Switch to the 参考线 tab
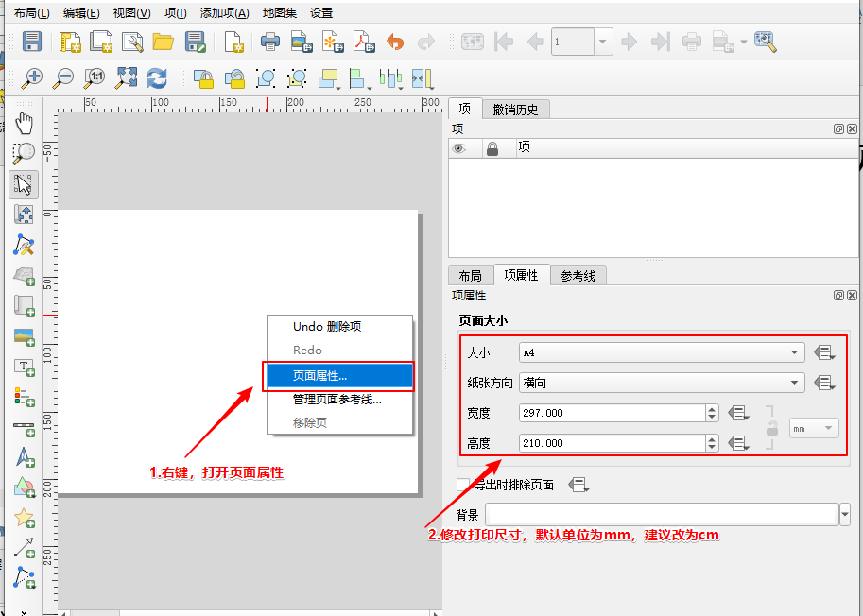The width and height of the screenshot is (863, 616). pos(578,275)
